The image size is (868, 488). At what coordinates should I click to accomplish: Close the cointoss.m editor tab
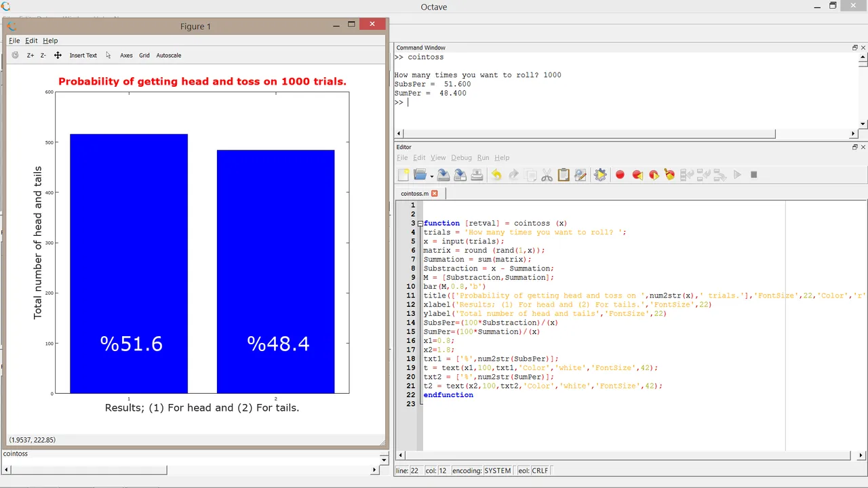pos(435,193)
